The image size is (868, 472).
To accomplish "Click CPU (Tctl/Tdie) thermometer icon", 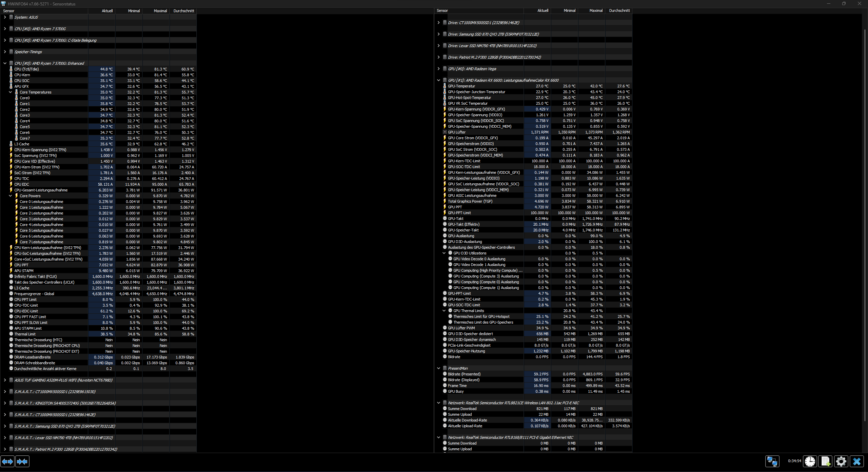I will 11,69.
